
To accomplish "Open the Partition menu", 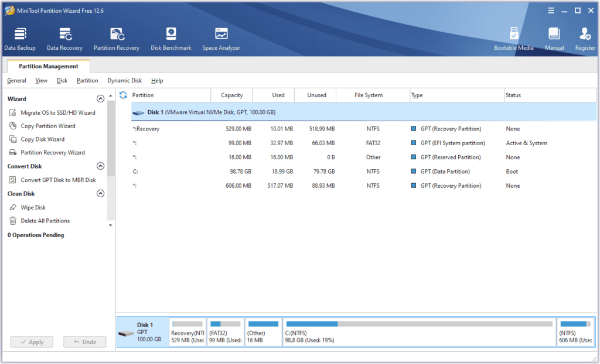I will coord(87,80).
